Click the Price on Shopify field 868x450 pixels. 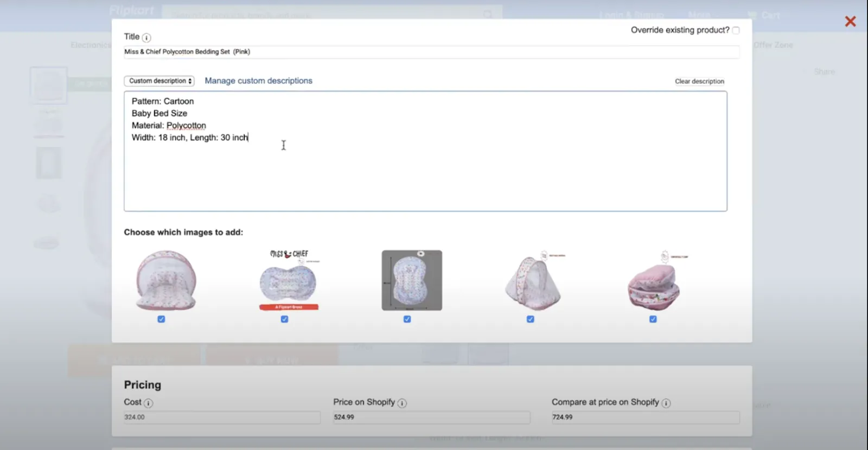tap(431, 417)
